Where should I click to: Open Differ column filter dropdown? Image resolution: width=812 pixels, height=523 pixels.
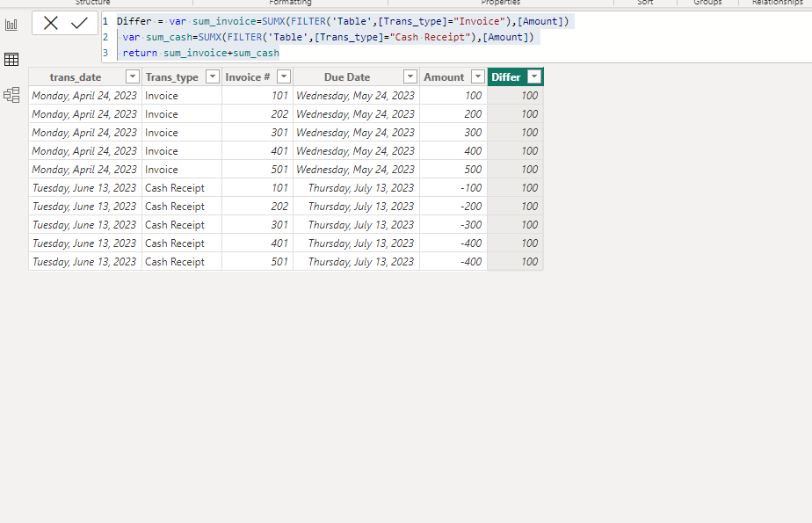tap(534, 76)
